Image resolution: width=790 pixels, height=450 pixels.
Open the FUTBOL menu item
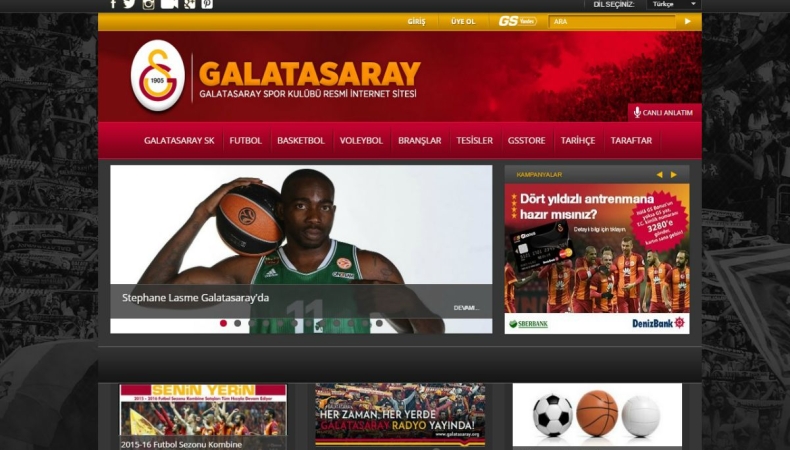pos(245,141)
